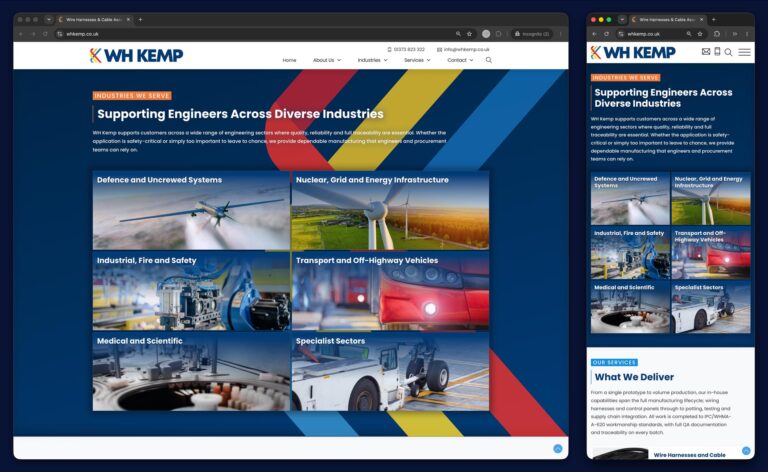
Task: Expand the Contact dropdown menu
Action: [460, 60]
